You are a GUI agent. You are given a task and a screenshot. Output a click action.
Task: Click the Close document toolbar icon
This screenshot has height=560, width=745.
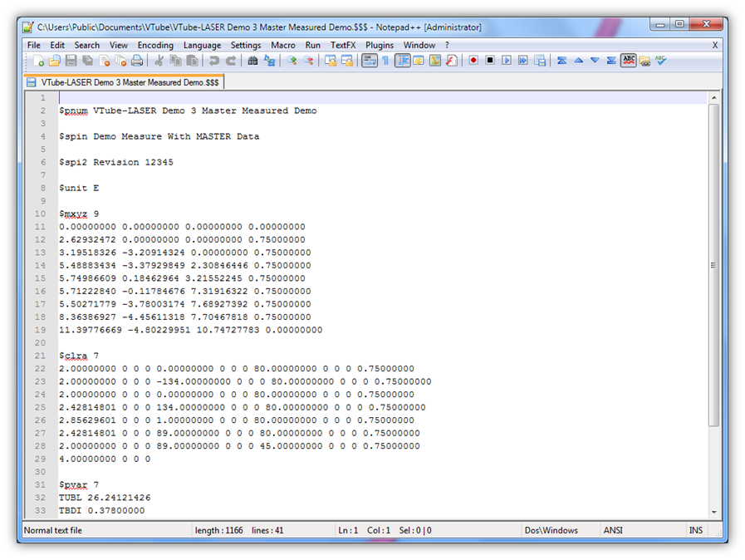click(105, 61)
